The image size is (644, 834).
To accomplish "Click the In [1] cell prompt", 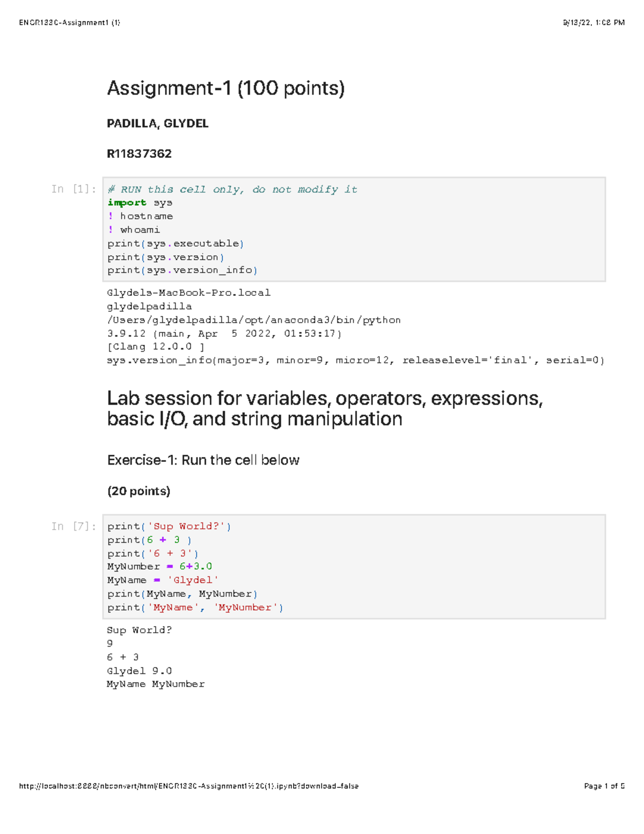I will tap(74, 189).
